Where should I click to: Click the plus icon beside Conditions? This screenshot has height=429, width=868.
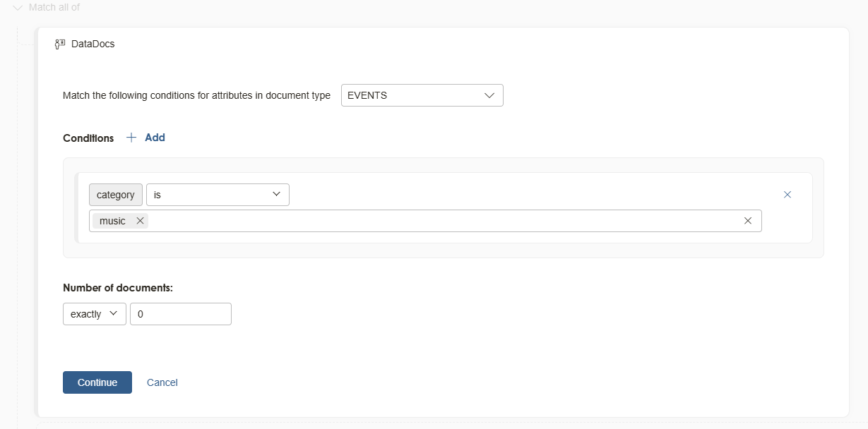(131, 137)
